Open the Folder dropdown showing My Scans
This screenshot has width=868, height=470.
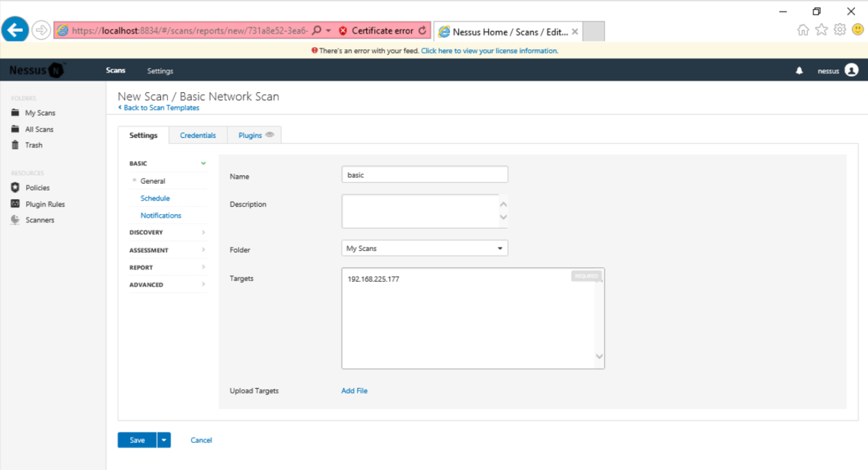pos(424,249)
